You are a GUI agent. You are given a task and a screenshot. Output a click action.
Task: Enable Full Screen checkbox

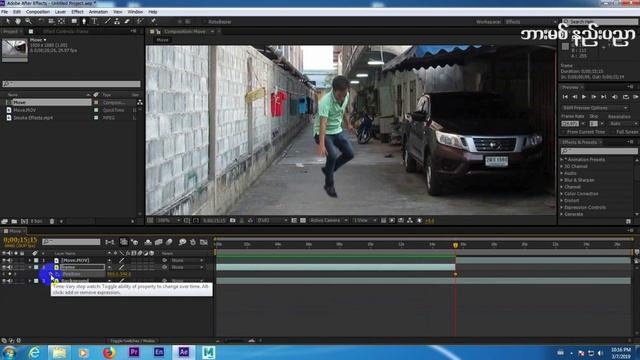click(x=613, y=132)
